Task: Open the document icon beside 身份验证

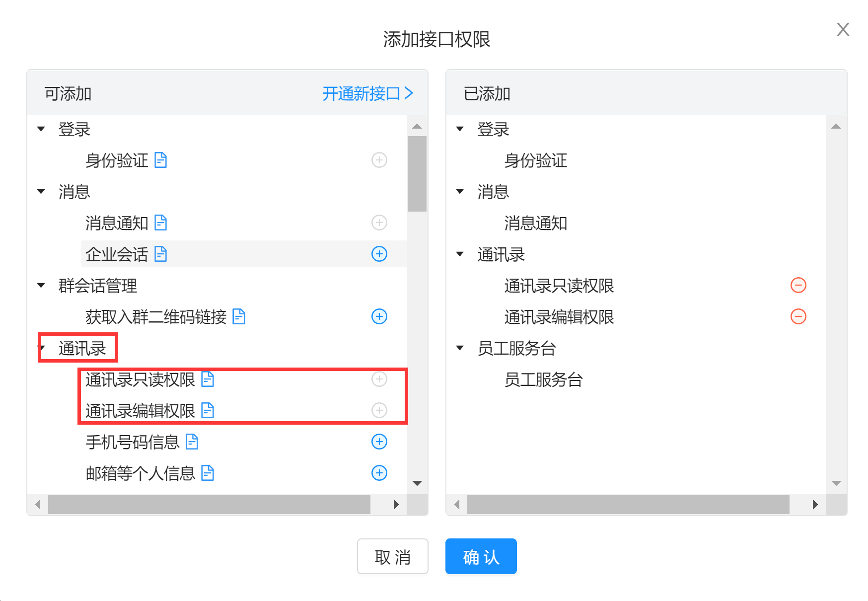Action: click(x=160, y=160)
